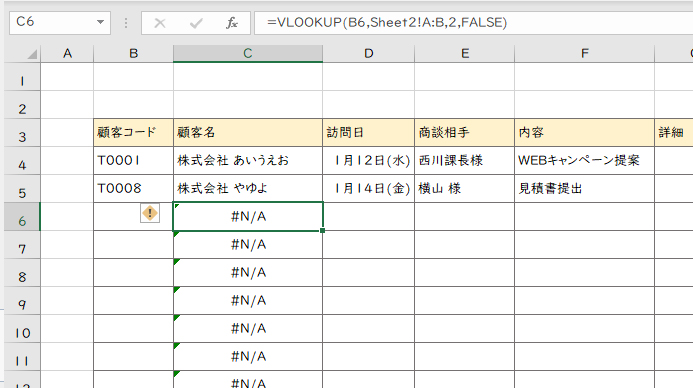Image resolution: width=693 pixels, height=388 pixels.
Task: Select column D header
Action: tap(369, 53)
